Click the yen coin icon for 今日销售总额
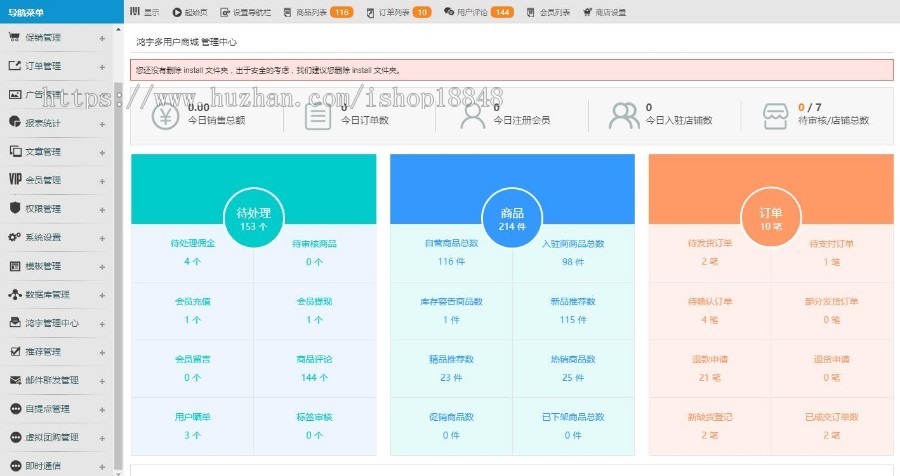Image resolution: width=900 pixels, height=476 pixels. tap(165, 116)
